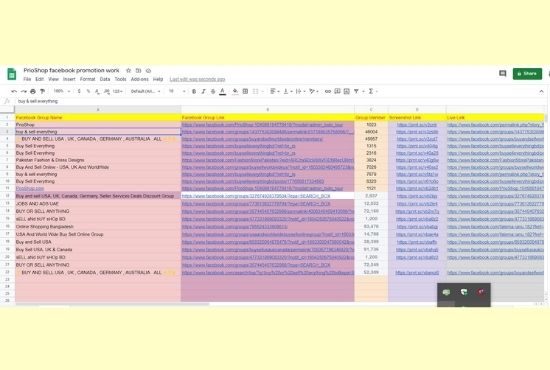The height and width of the screenshot is (370, 550).
Task: Open the Tools menu
Action: [120, 79]
